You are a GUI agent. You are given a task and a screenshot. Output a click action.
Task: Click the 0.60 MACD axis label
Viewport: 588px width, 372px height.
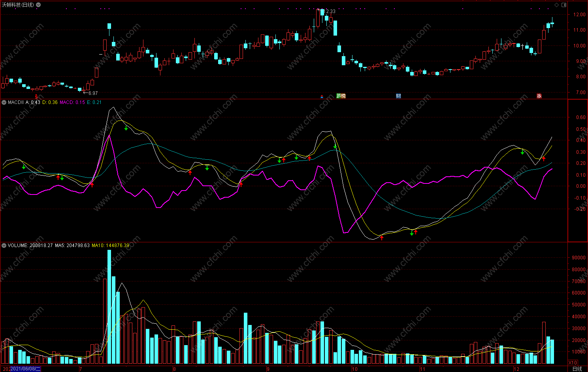tap(581, 117)
